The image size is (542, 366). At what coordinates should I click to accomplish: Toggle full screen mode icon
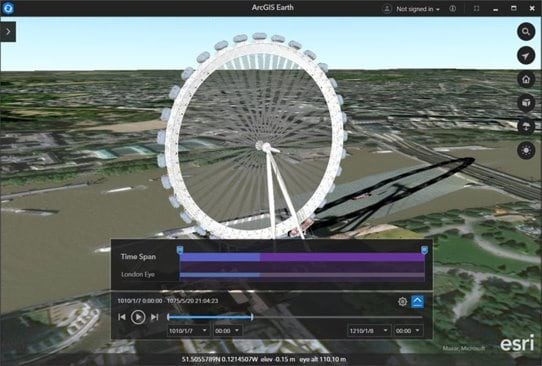click(x=476, y=9)
